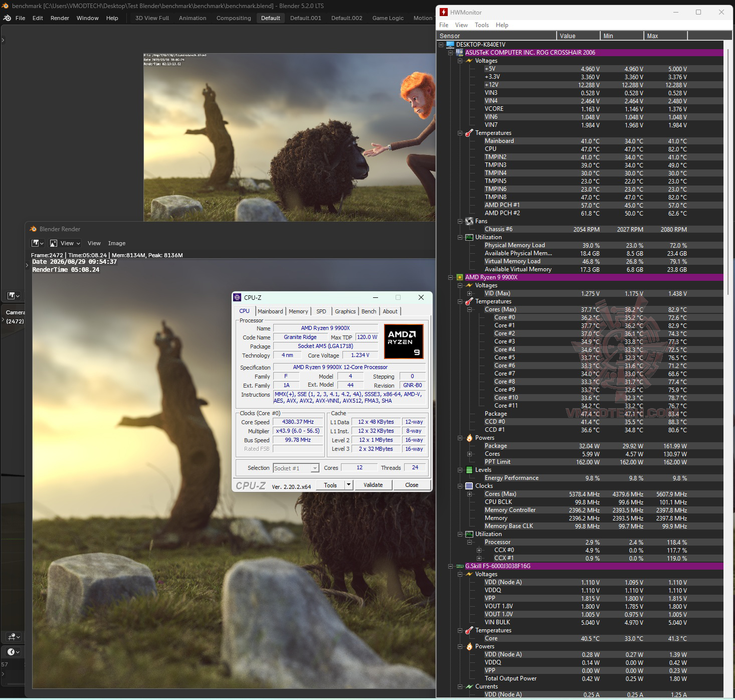The height and width of the screenshot is (700, 735).
Task: Expand the top-left Blender region arrow
Action: click(3, 40)
